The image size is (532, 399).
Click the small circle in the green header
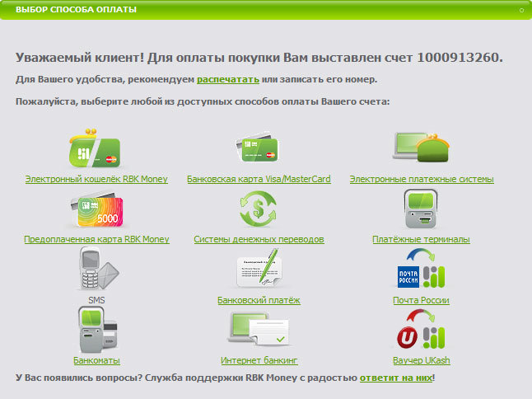click(x=521, y=10)
